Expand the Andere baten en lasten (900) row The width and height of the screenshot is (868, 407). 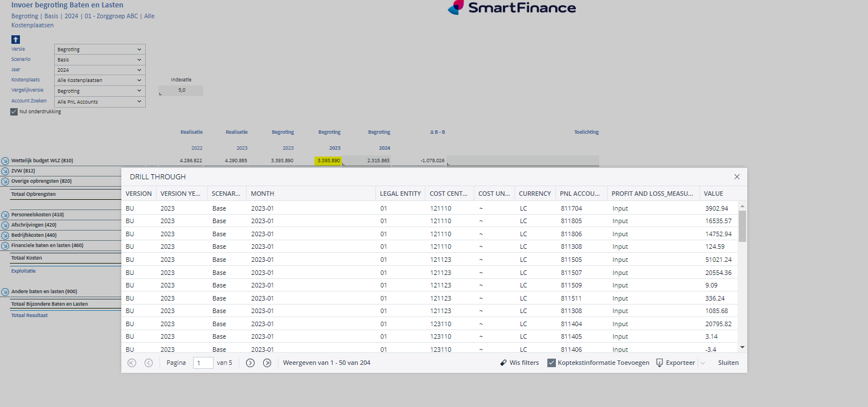point(5,291)
